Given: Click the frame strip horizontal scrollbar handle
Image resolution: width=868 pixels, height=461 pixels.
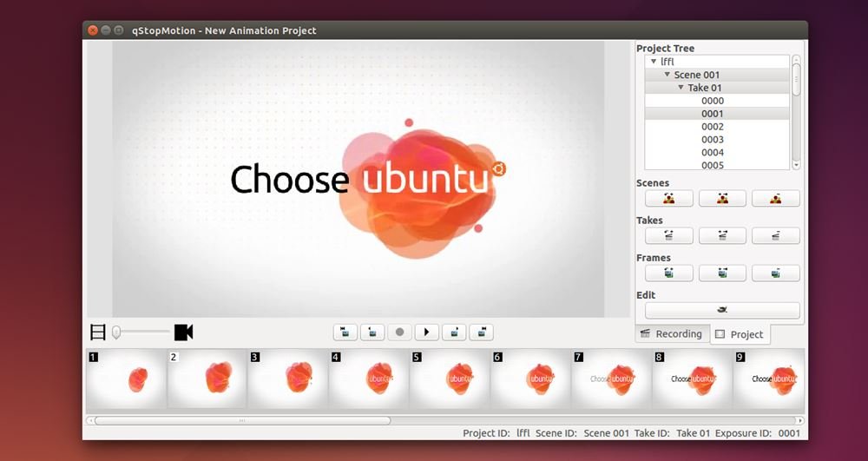Looking at the screenshot, I should (242, 420).
